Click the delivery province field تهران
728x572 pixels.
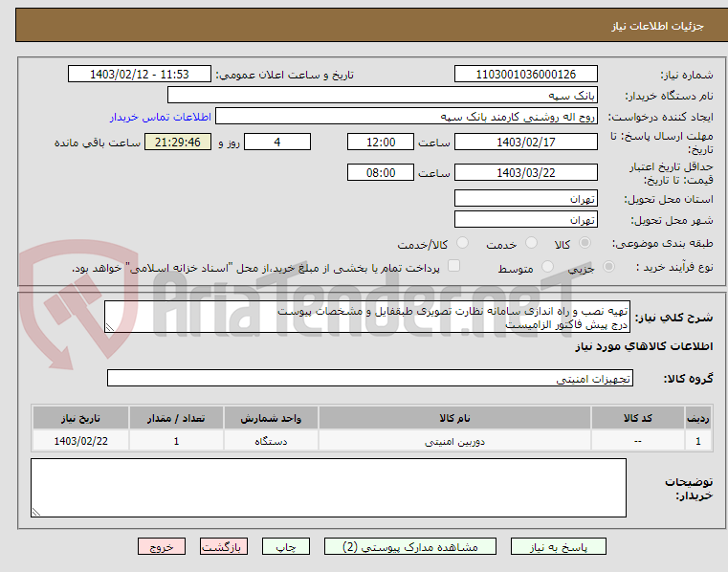(x=525, y=198)
